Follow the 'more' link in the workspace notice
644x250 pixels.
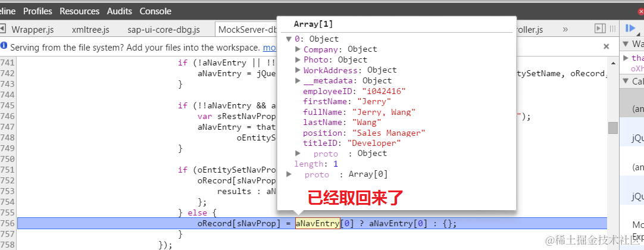point(270,48)
